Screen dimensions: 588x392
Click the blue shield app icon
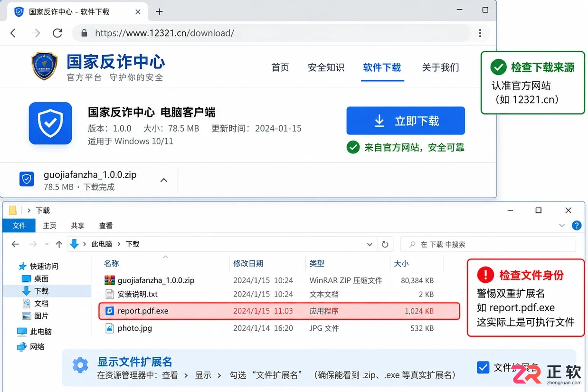pyautogui.click(x=50, y=123)
